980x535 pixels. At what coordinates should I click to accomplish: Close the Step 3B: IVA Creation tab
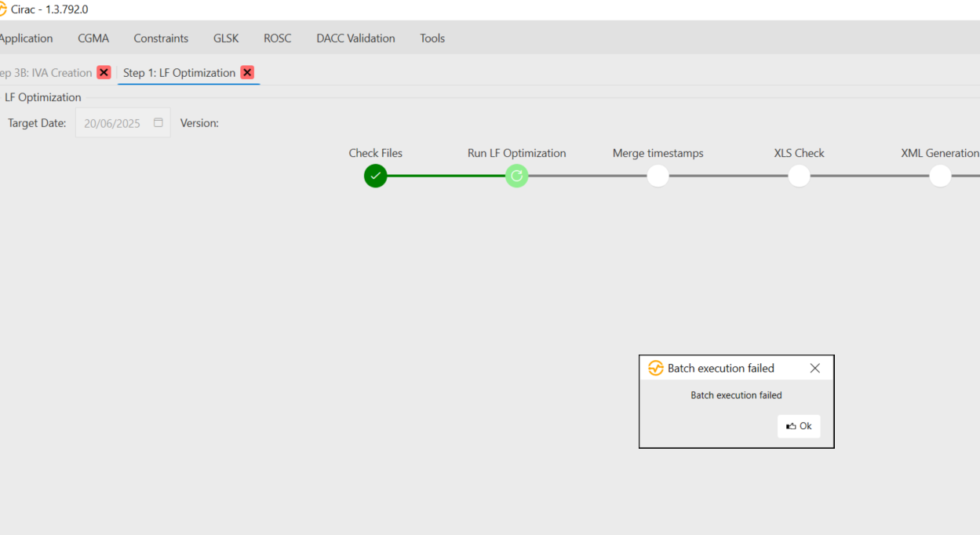coord(104,72)
